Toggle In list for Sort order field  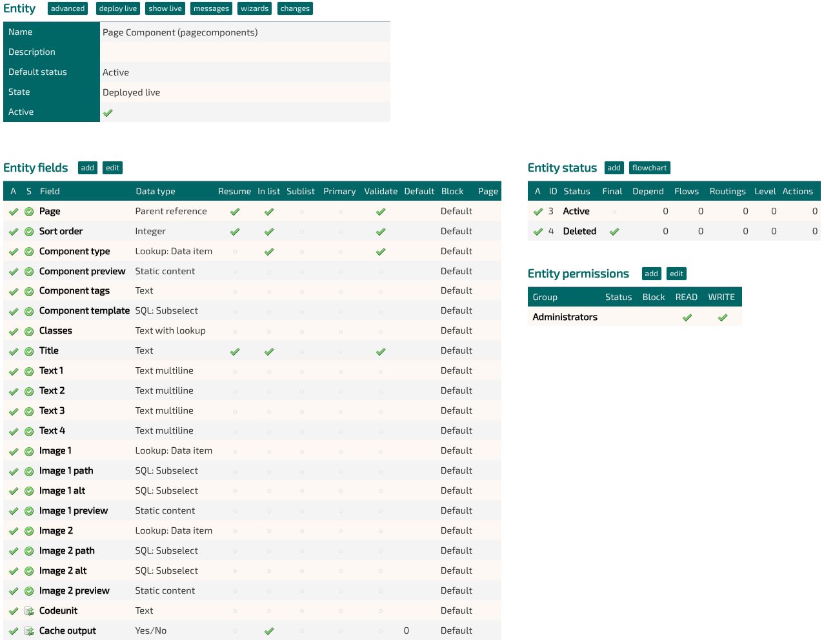coord(269,232)
